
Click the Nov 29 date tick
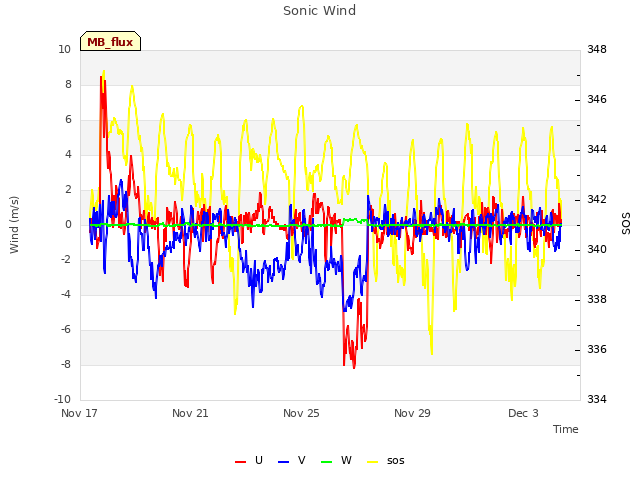tap(412, 413)
